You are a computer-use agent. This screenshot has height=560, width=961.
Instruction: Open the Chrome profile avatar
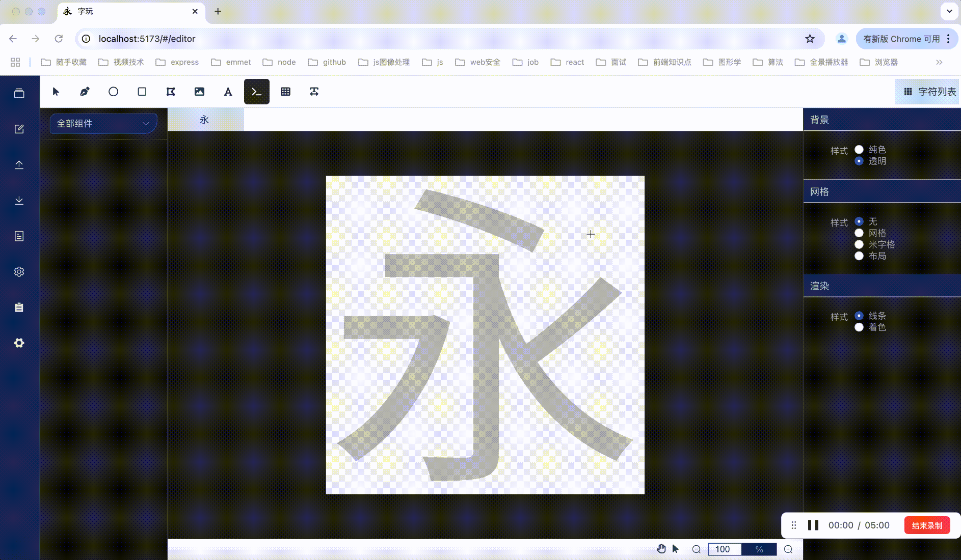(x=841, y=39)
